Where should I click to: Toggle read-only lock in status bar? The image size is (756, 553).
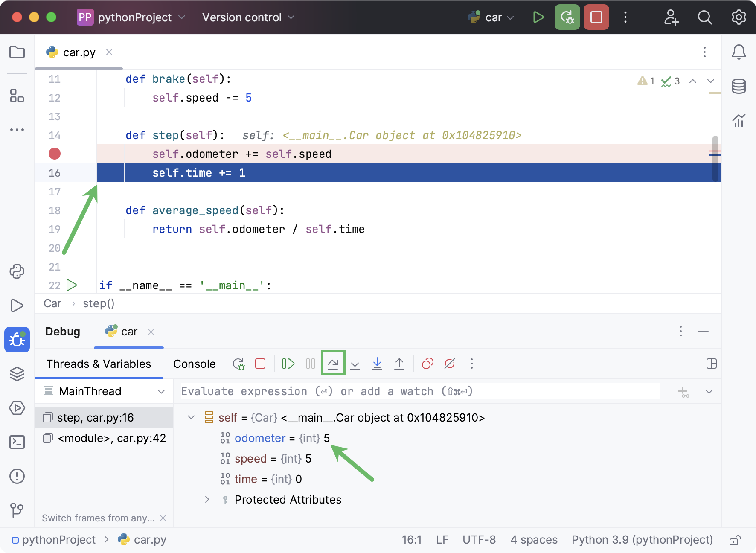click(735, 540)
